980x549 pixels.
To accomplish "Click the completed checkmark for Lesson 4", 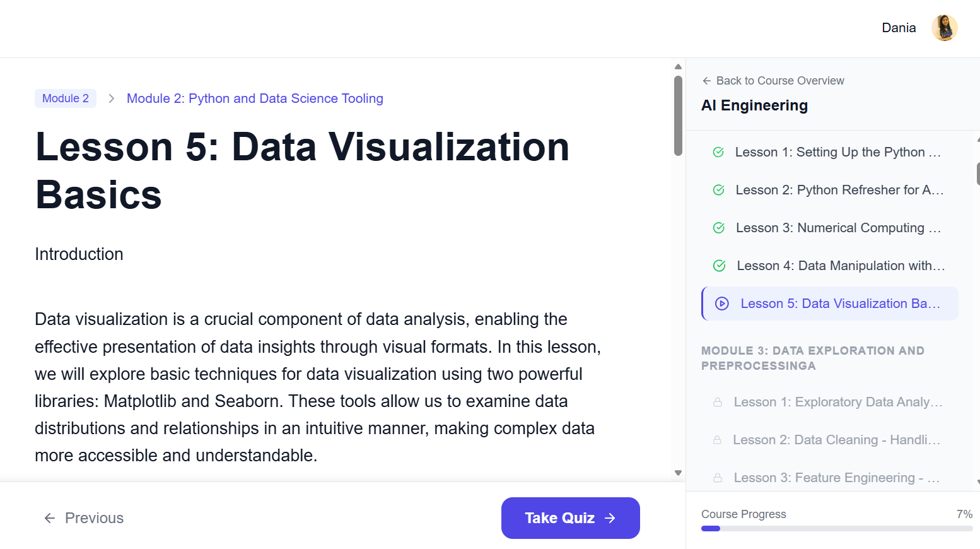I will click(x=719, y=266).
